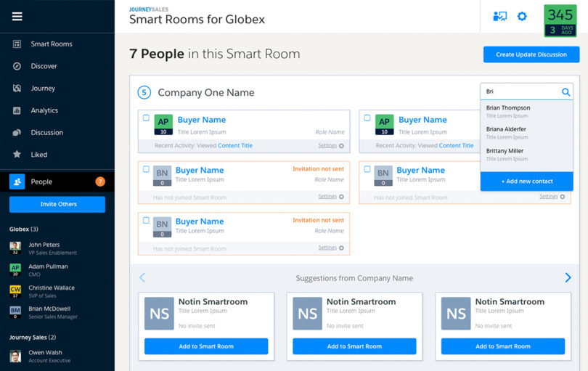Screen dimensions: 588x371
Task: Tick the checkbox on the AP card beside the search dropdown
Action: 367,118
